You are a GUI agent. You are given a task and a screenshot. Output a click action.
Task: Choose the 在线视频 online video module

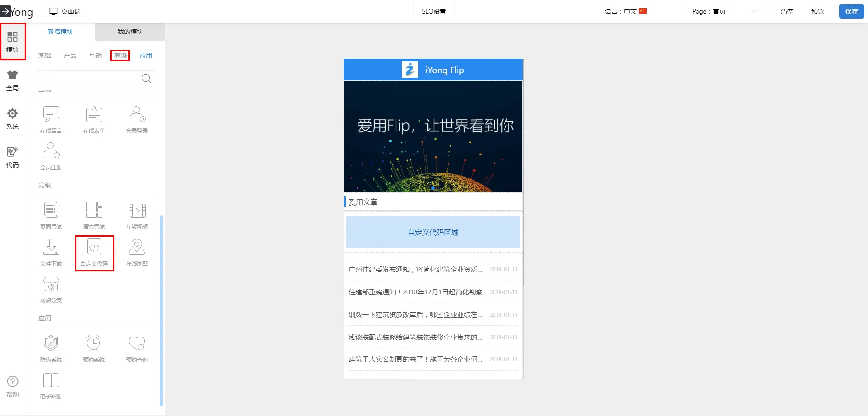pos(137,215)
